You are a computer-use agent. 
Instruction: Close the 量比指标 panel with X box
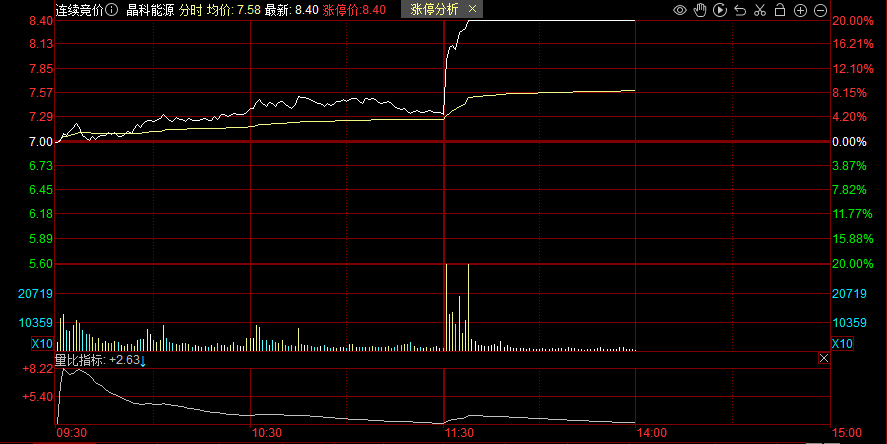point(823,358)
